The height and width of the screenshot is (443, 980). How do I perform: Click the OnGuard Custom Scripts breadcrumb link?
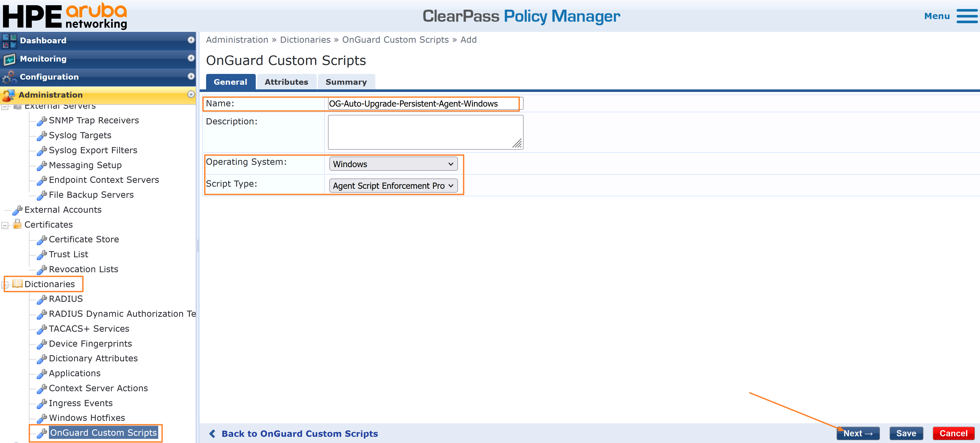(x=395, y=40)
